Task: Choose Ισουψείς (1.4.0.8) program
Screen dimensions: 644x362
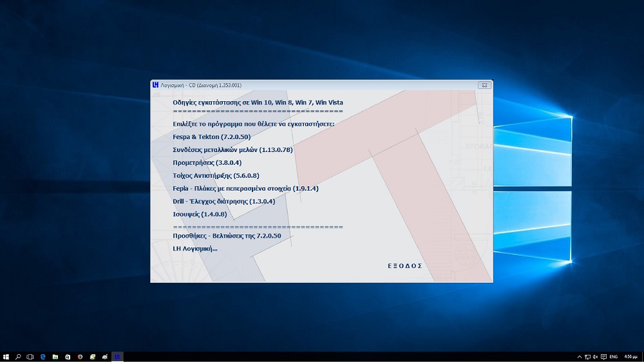Action: (x=200, y=214)
